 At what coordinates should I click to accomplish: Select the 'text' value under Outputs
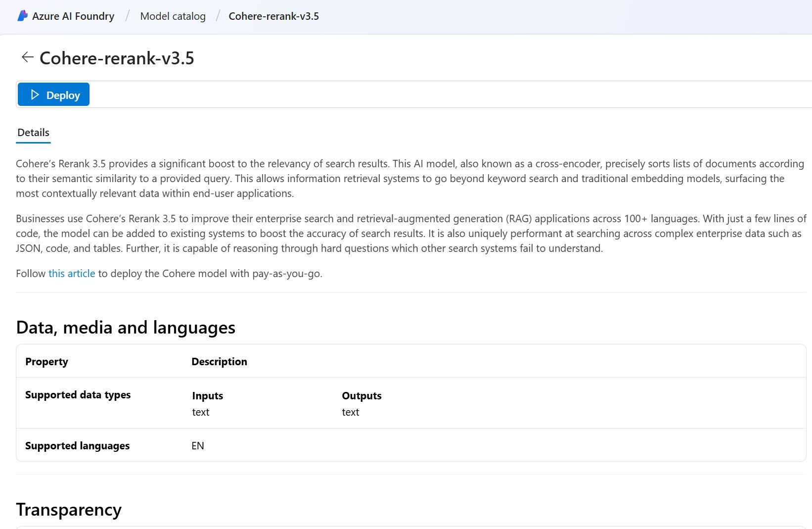(351, 412)
